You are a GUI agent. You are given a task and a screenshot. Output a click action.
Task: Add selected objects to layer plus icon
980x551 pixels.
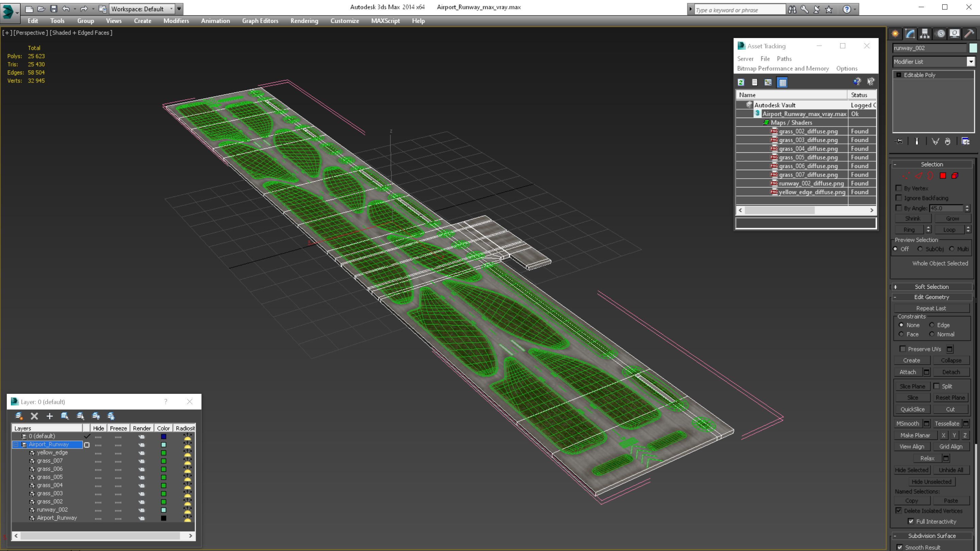(x=49, y=416)
